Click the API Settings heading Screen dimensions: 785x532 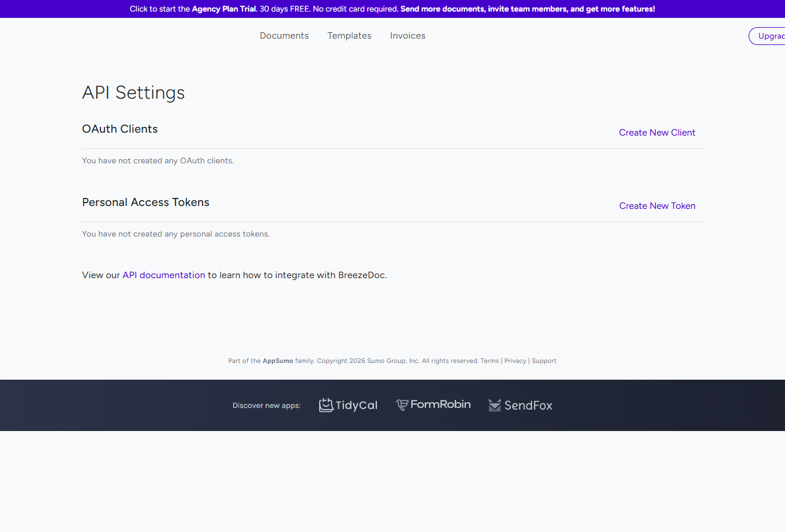coord(133,92)
